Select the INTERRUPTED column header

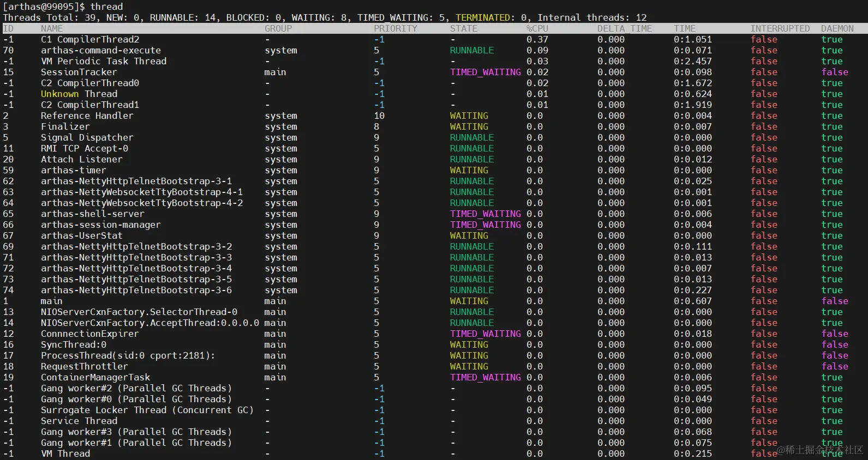pos(780,28)
